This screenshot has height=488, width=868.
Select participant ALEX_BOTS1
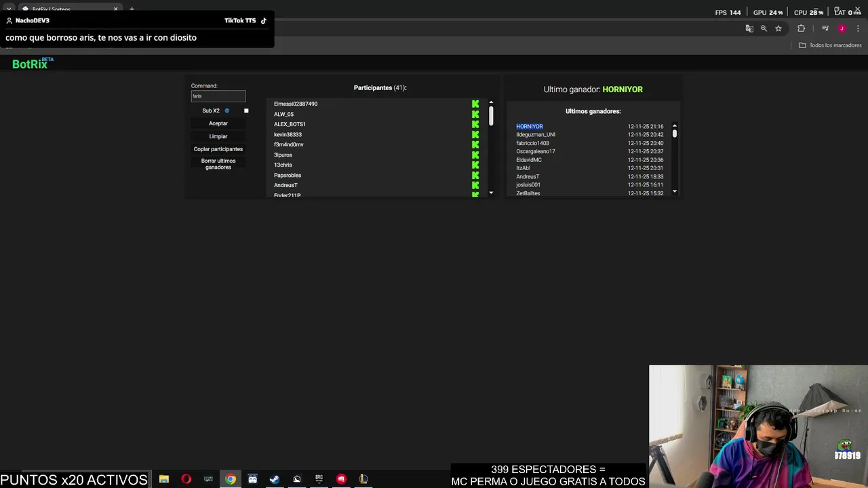[x=290, y=124]
